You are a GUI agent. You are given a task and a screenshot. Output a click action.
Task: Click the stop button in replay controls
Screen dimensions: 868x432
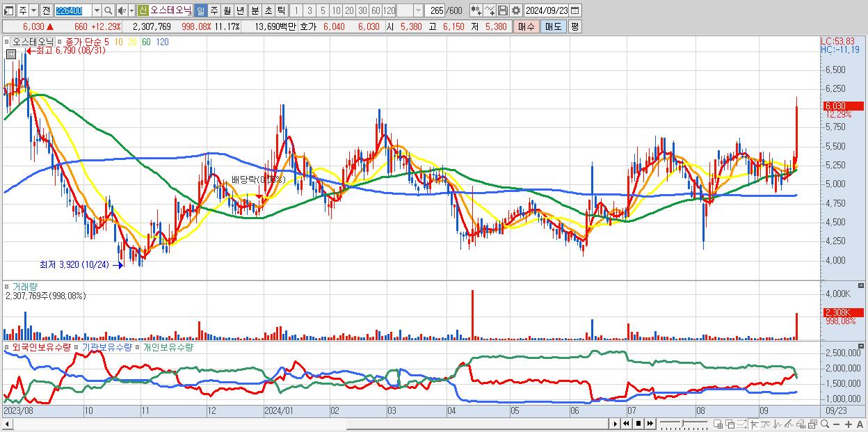click(638, 423)
